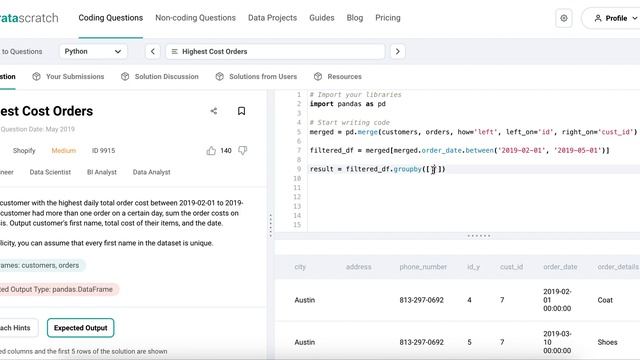Screen dimensions: 640x360
Task: Click the Data Analyst role tag
Action: (x=151, y=172)
